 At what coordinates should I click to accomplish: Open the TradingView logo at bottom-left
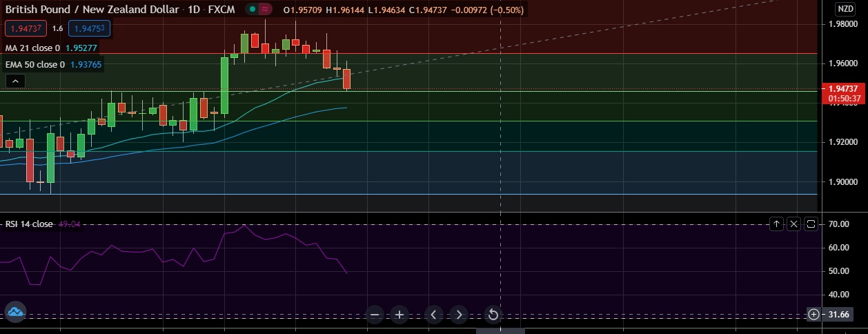pyautogui.click(x=15, y=313)
